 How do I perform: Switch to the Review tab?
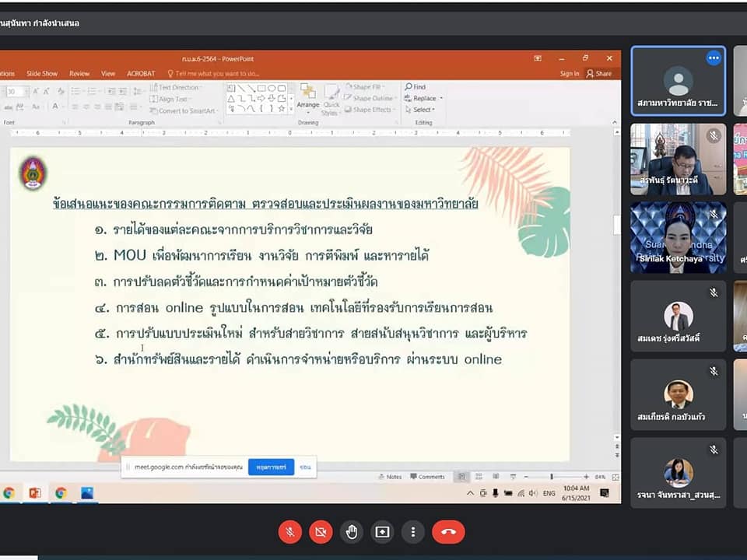pos(79,74)
